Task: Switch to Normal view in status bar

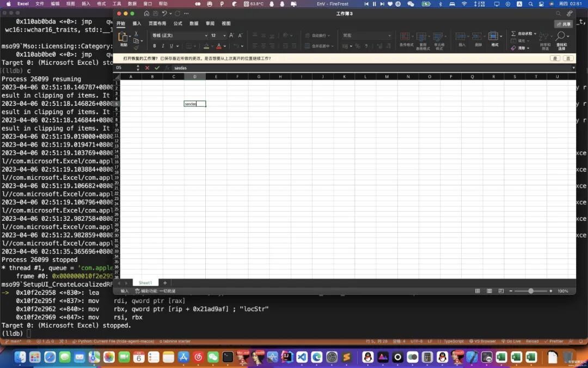Action: tap(477, 291)
